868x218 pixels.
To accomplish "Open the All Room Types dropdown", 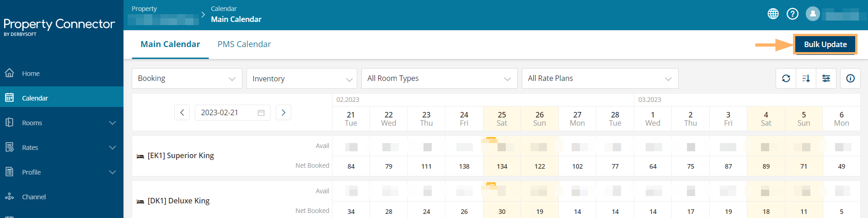I will [439, 79].
